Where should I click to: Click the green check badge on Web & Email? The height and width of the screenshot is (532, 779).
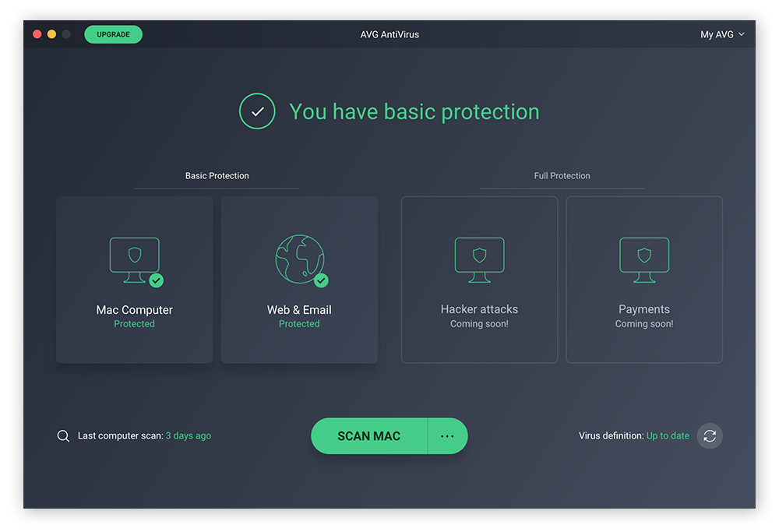click(x=321, y=280)
